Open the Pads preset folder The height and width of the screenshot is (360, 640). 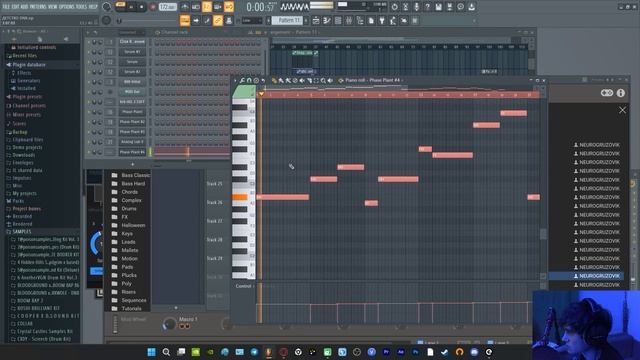[122, 267]
